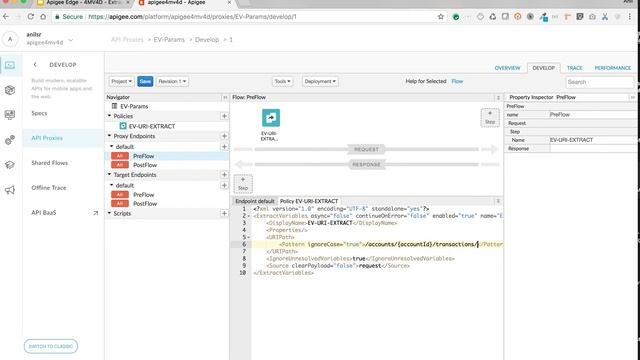Select EV-URI-EXTRACT policy in Navigator
The width and height of the screenshot is (640, 360).
click(x=152, y=126)
